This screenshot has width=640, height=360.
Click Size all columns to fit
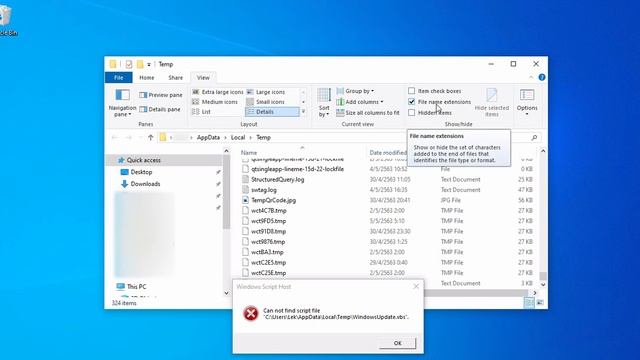(368, 113)
